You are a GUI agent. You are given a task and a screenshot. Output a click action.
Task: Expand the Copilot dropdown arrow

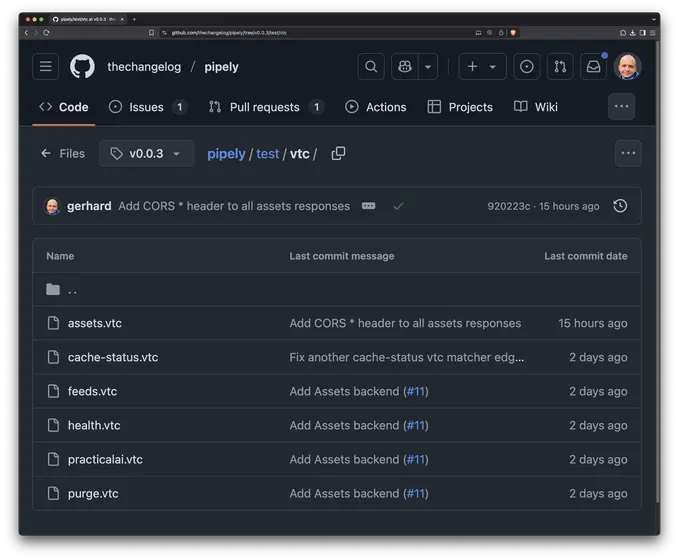point(428,67)
